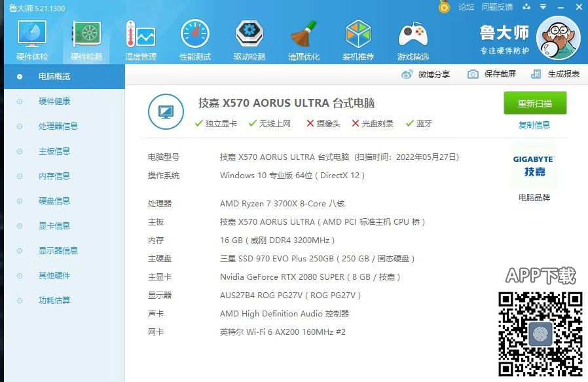Image resolution: width=588 pixels, height=382 pixels.
Task: Click the green 重新扫描 button
Action: click(x=534, y=104)
